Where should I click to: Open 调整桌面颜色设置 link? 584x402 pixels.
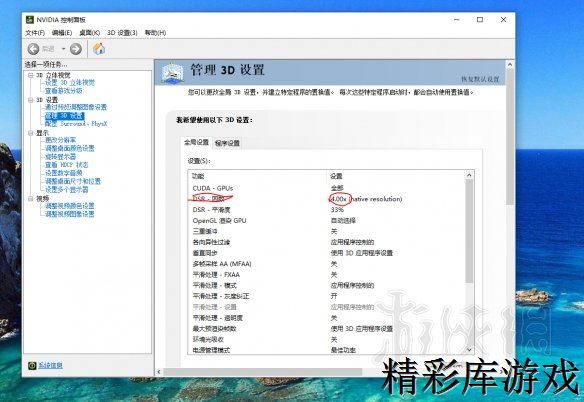point(70,148)
